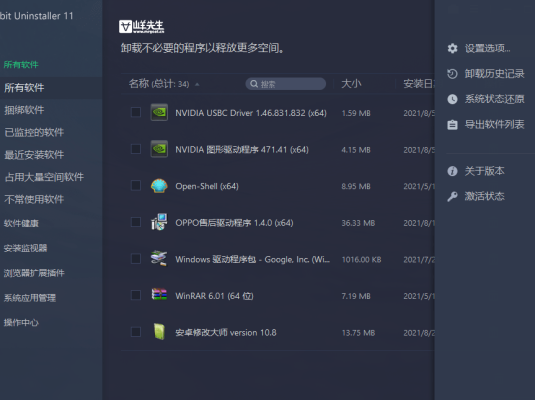This screenshot has height=400, width=535.
Task: Select the highlighted 所有软件 sidebar item
Action: tap(51, 88)
